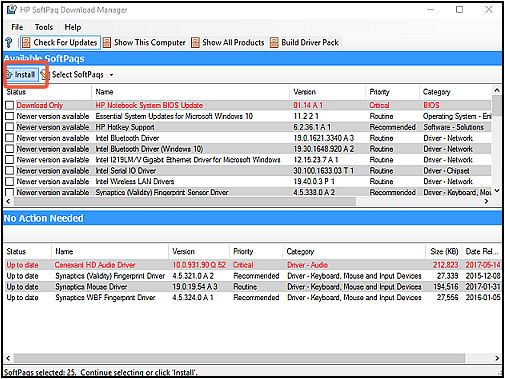
Task: Click the HP SoftPaq Download Manager title icon
Action: pos(12,9)
